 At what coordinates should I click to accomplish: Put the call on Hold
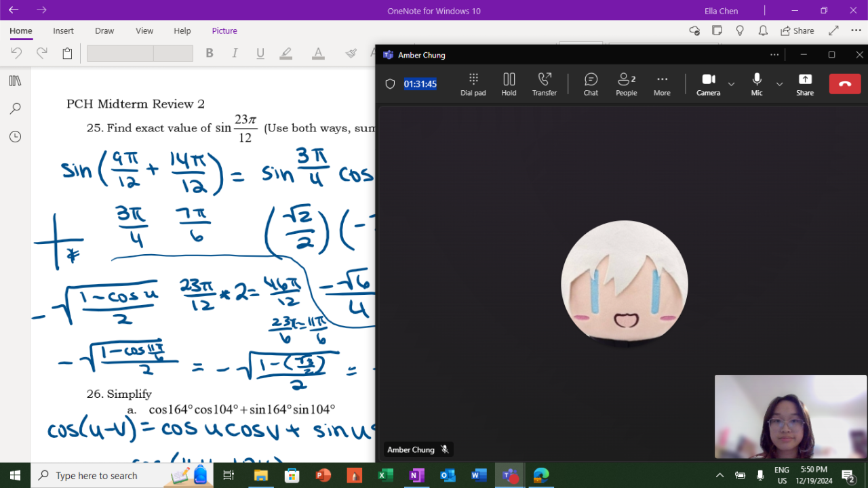[509, 83]
